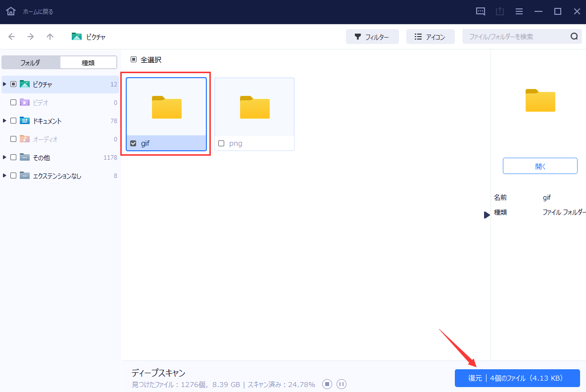
Task: Click the preview folder icon in details pane
Action: [540, 100]
